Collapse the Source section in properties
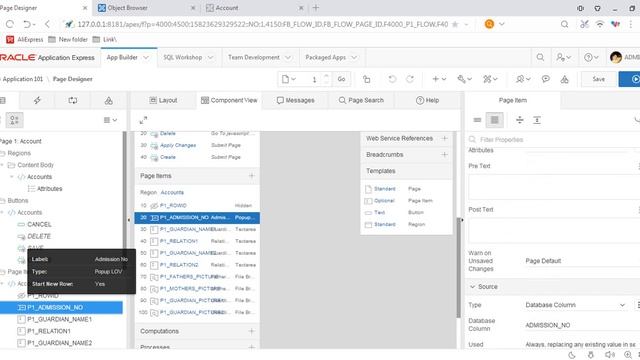The width and height of the screenshot is (640, 360). (x=473, y=287)
